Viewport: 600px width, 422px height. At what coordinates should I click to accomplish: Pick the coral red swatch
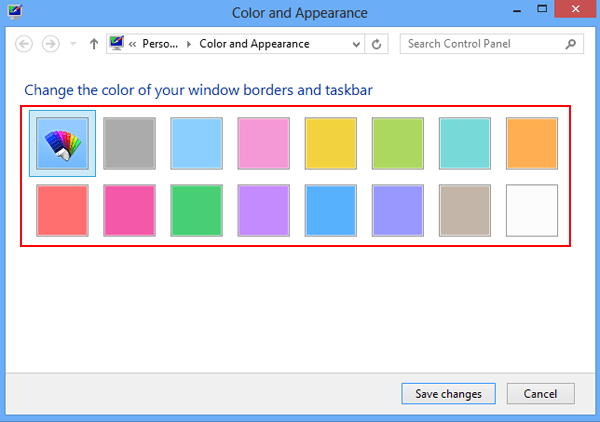click(62, 210)
